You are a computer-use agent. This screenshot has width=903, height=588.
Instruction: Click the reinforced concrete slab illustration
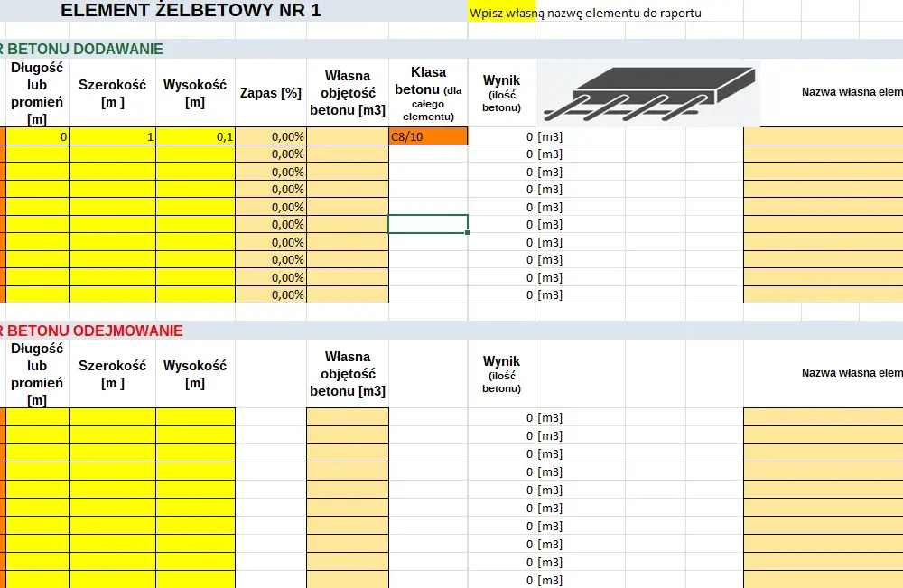pyautogui.click(x=647, y=93)
